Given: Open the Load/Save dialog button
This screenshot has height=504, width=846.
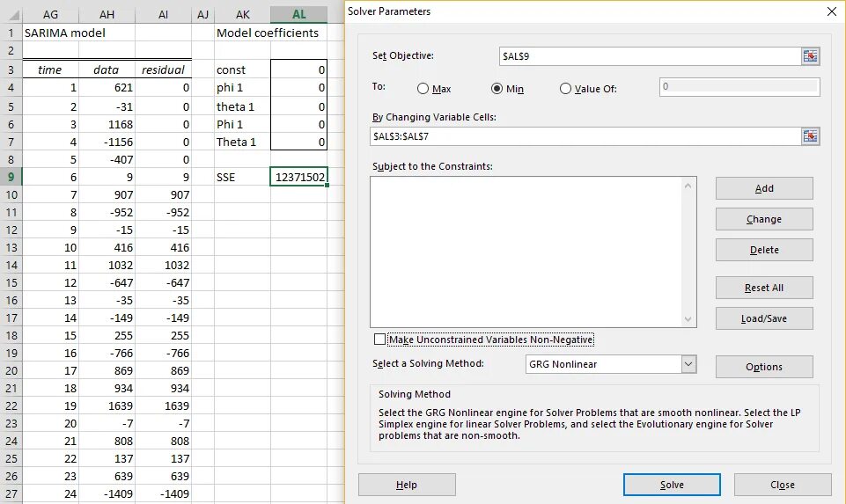Looking at the screenshot, I should click(764, 318).
